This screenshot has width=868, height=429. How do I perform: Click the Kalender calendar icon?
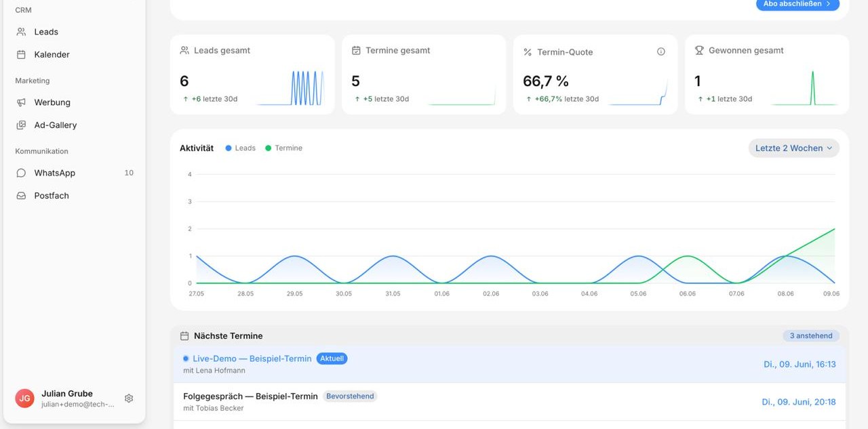[21, 54]
